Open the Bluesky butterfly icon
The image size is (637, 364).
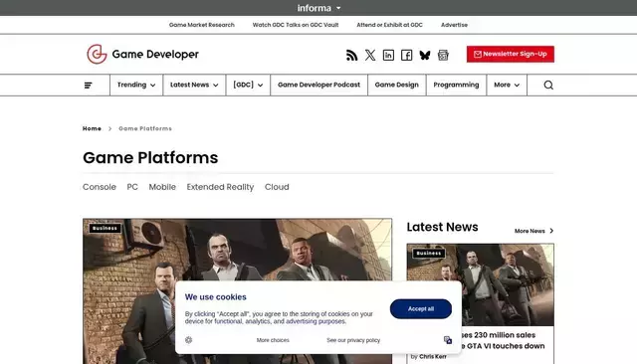[425, 55]
